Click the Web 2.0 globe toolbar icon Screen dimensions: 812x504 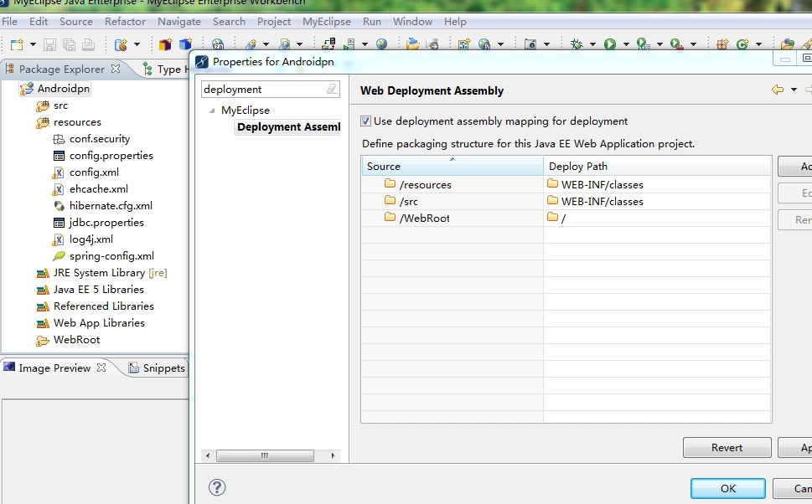tap(218, 44)
